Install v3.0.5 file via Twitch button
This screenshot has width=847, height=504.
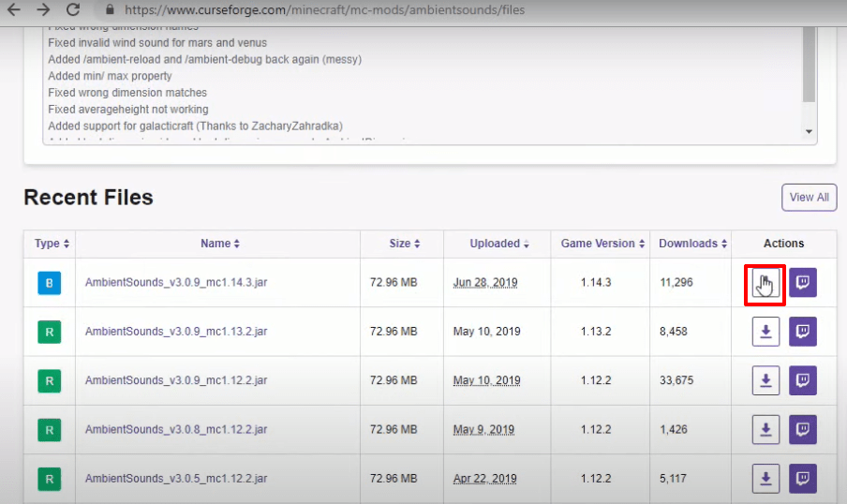click(803, 479)
